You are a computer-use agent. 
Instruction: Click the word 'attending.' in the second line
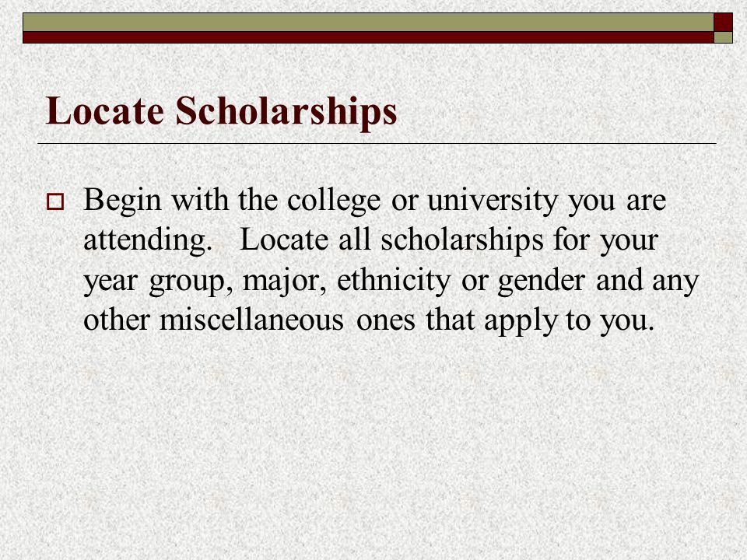(148, 240)
